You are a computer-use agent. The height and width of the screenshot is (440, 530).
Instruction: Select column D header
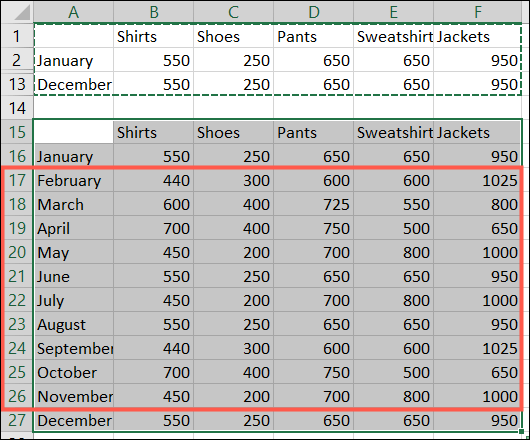(313, 12)
